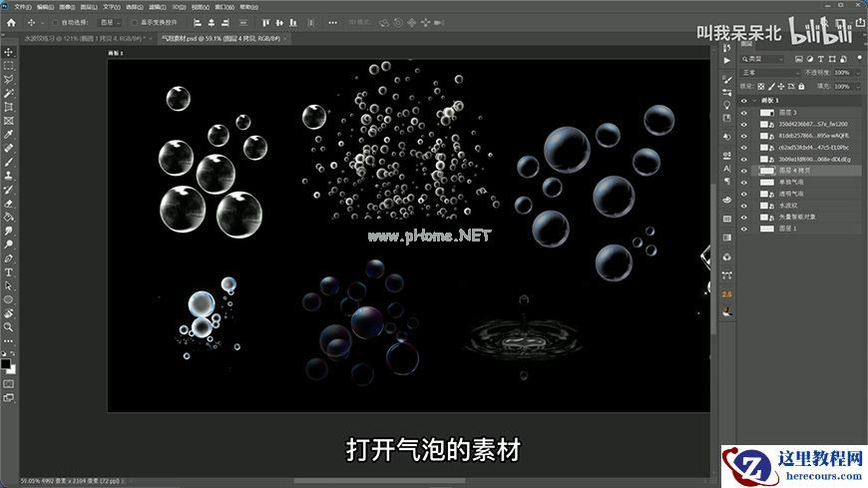868x488 pixels.
Task: Select the Eyedropper tool
Action: click(x=9, y=135)
